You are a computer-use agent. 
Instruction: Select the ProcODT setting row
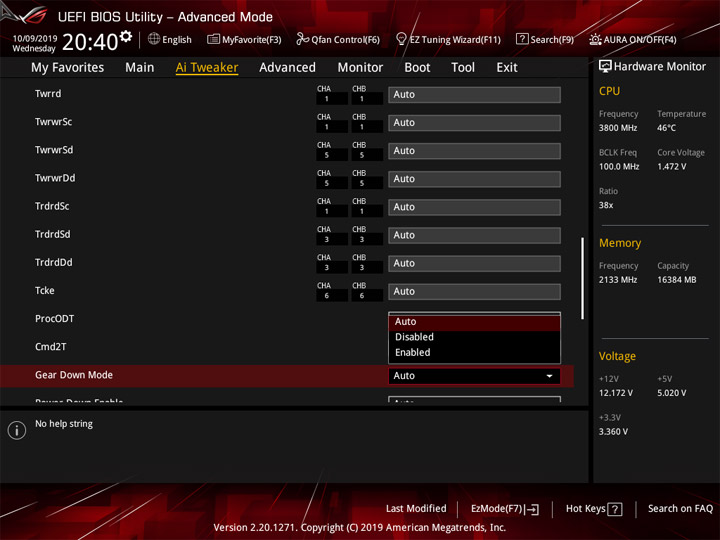click(x=54, y=319)
